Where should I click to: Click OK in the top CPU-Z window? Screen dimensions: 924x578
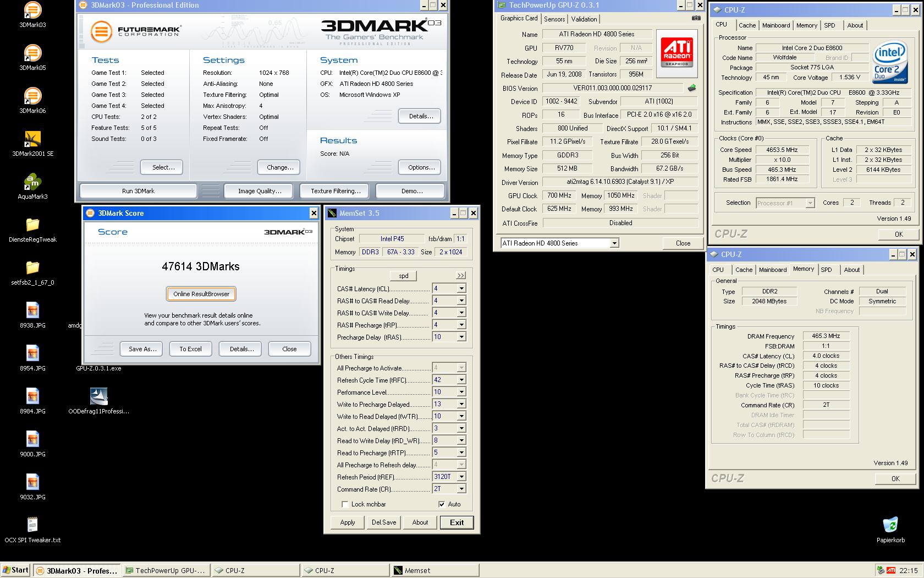click(x=899, y=235)
